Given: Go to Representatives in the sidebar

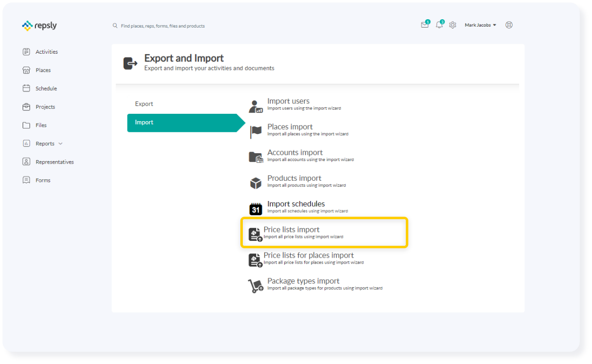Looking at the screenshot, I should (55, 162).
